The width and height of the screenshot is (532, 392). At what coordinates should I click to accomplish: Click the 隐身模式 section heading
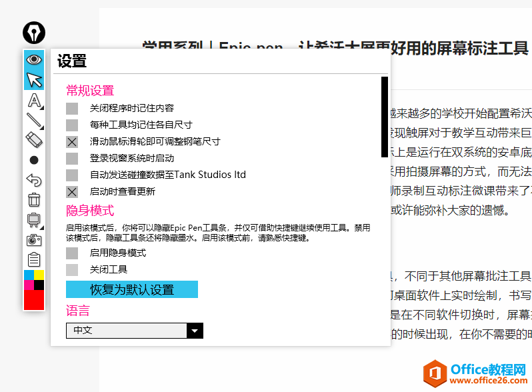click(90, 211)
